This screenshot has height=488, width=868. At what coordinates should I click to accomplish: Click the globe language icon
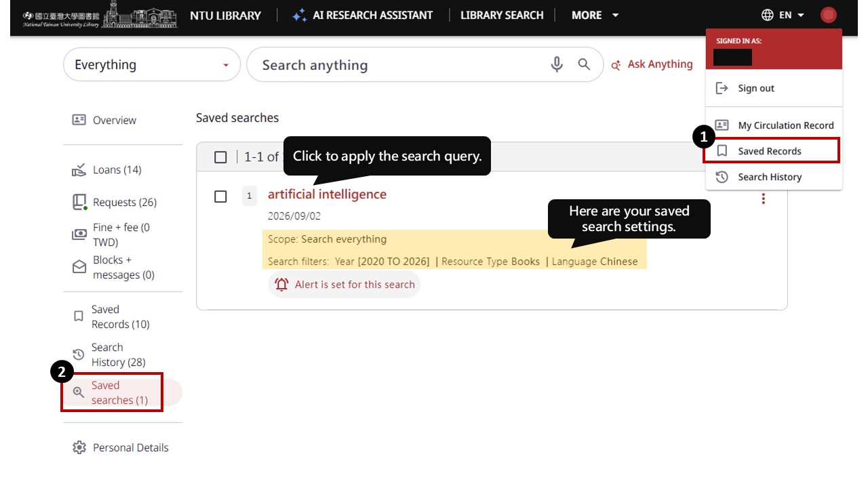(768, 15)
